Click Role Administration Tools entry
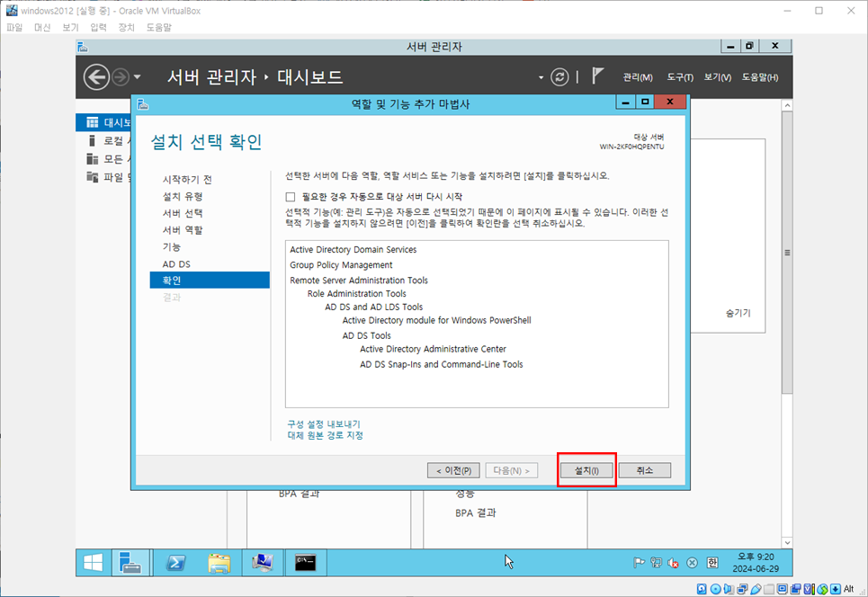868x597 pixels. [x=357, y=294]
